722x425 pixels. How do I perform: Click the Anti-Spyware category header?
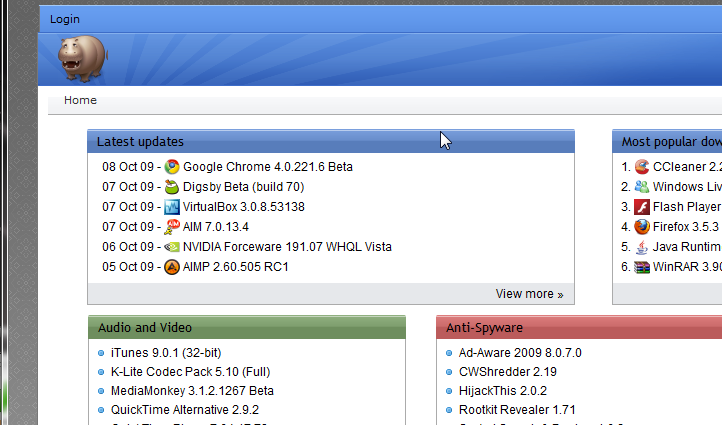point(579,327)
